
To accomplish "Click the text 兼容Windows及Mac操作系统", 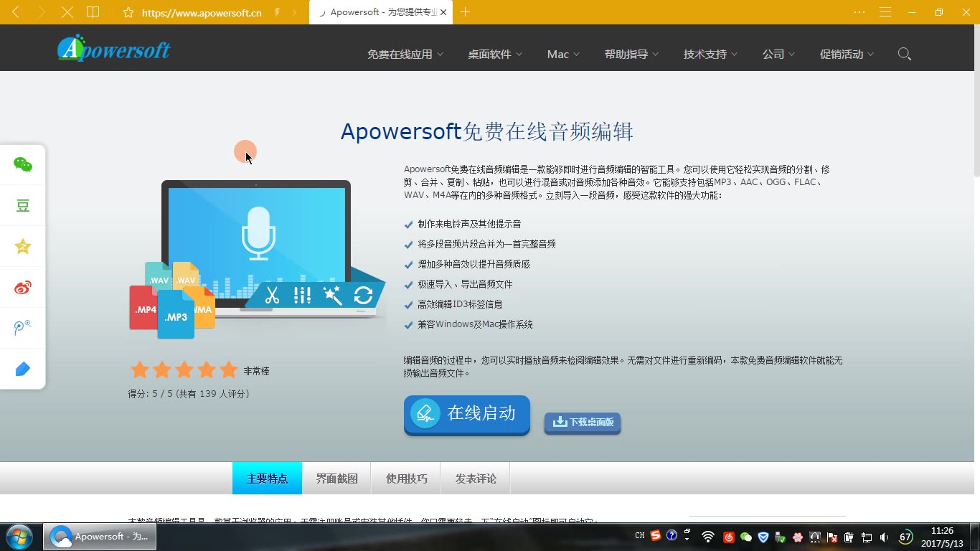I will [475, 324].
